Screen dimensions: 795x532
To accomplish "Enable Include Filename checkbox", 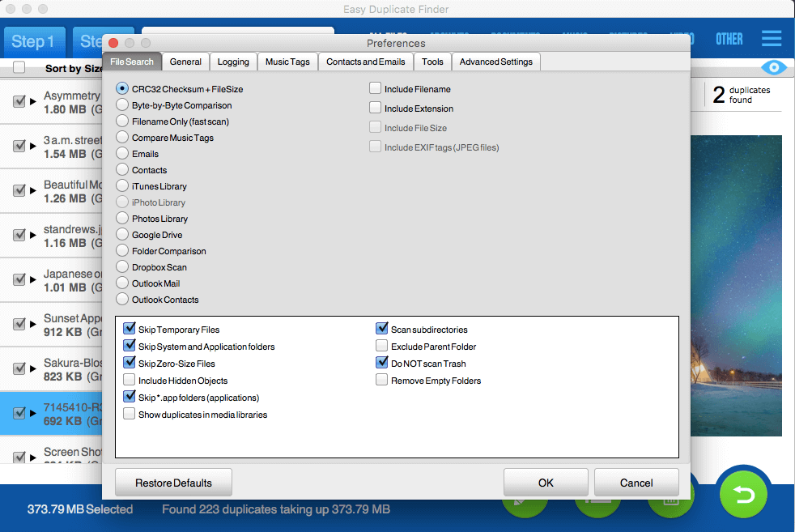I will tap(375, 89).
